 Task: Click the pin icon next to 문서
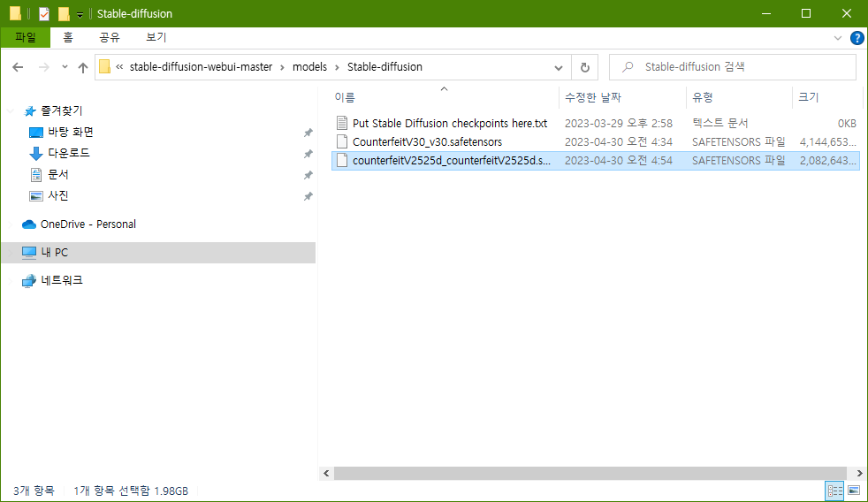pos(308,176)
